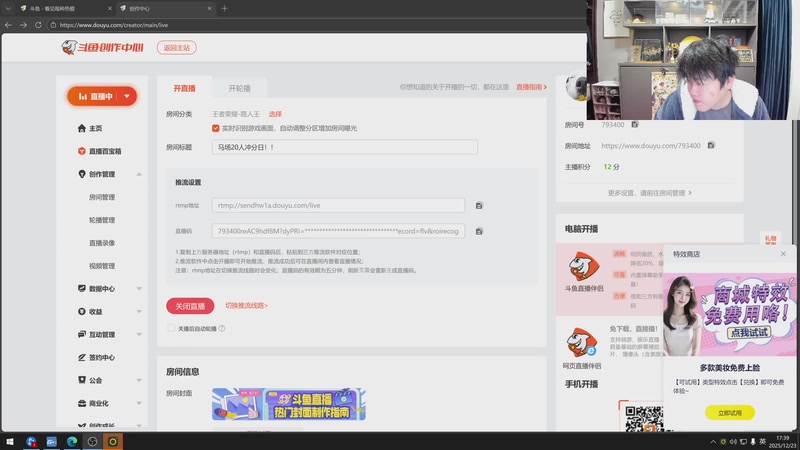The width and height of the screenshot is (800, 450).
Task: Click the 收益 coin icon
Action: 82,311
